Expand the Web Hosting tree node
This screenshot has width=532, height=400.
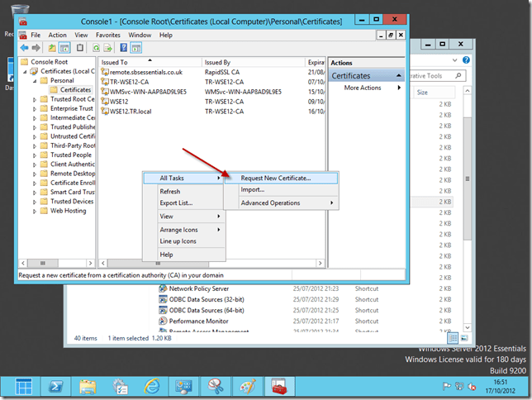coord(35,211)
